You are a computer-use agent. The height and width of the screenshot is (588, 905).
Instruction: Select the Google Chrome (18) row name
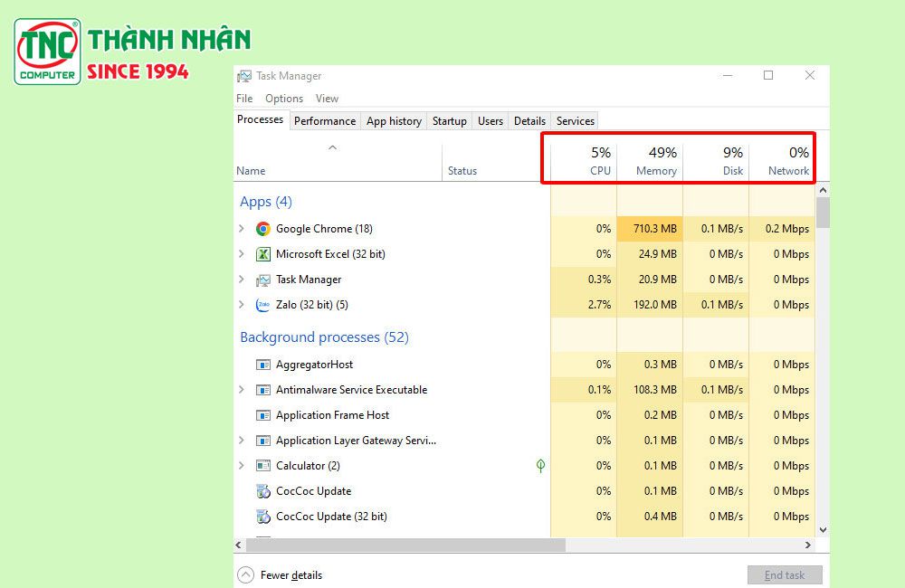324,229
